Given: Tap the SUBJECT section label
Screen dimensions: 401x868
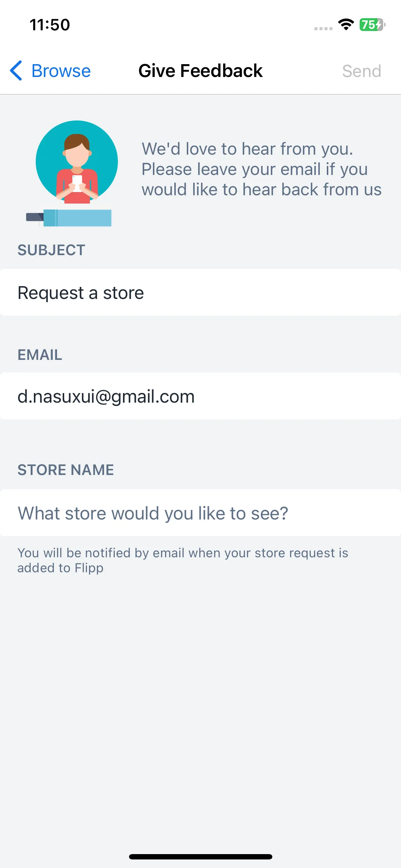Looking at the screenshot, I should 51,250.
